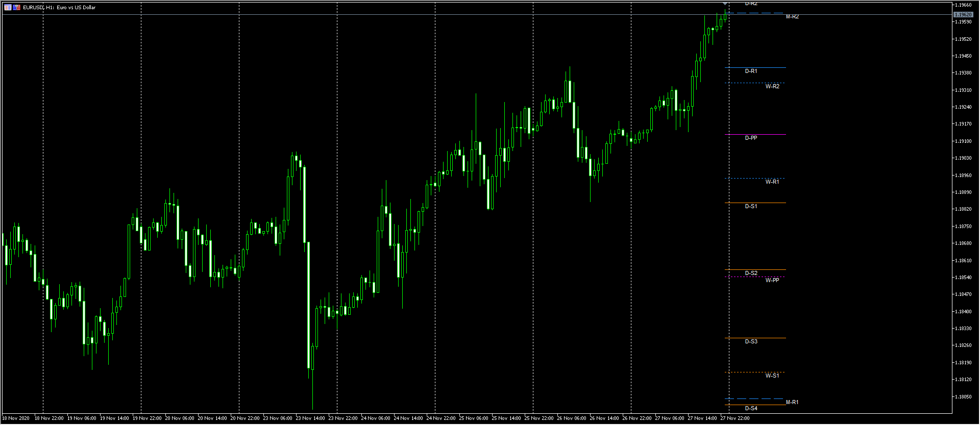
Task: Select the M-R2 pivot label
Action: 792,17
